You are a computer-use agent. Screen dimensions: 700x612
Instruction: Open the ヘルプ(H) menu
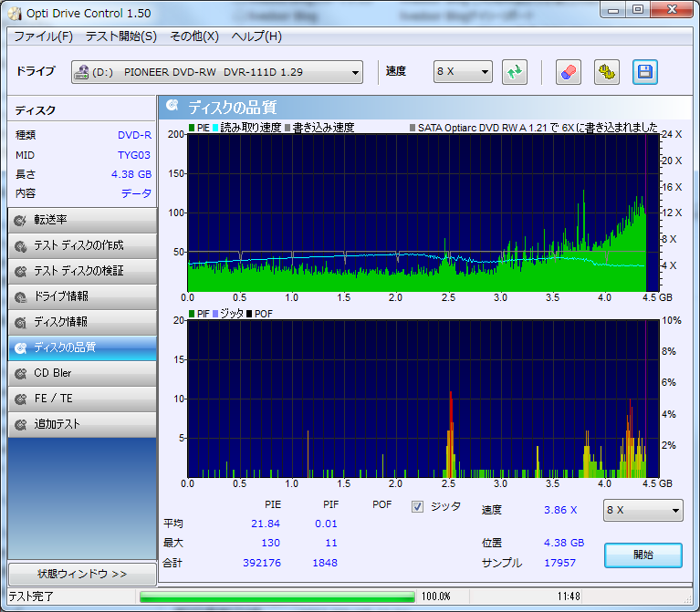click(x=256, y=36)
